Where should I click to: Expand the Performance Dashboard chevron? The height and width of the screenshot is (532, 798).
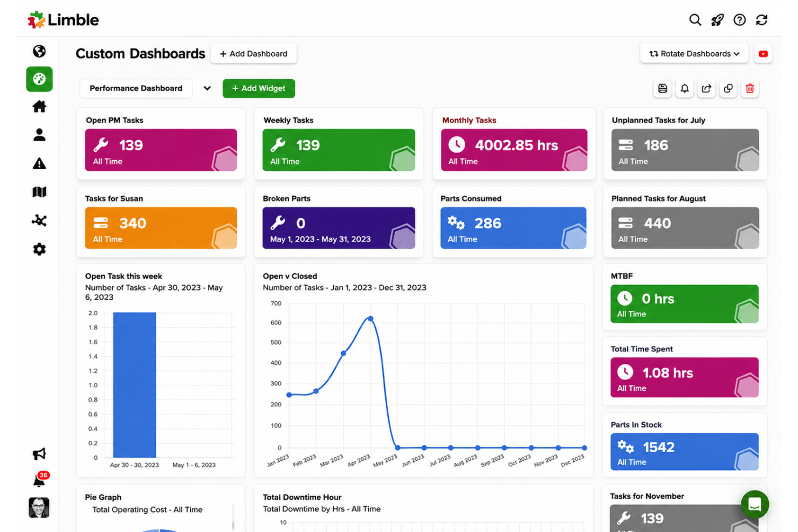point(207,88)
